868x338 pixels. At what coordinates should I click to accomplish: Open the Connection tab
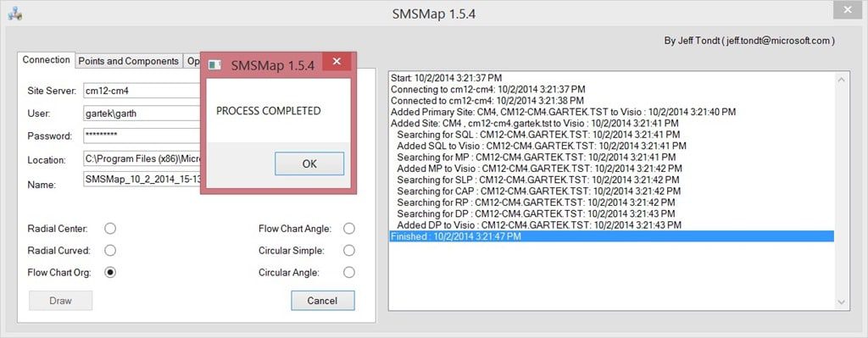click(x=47, y=60)
